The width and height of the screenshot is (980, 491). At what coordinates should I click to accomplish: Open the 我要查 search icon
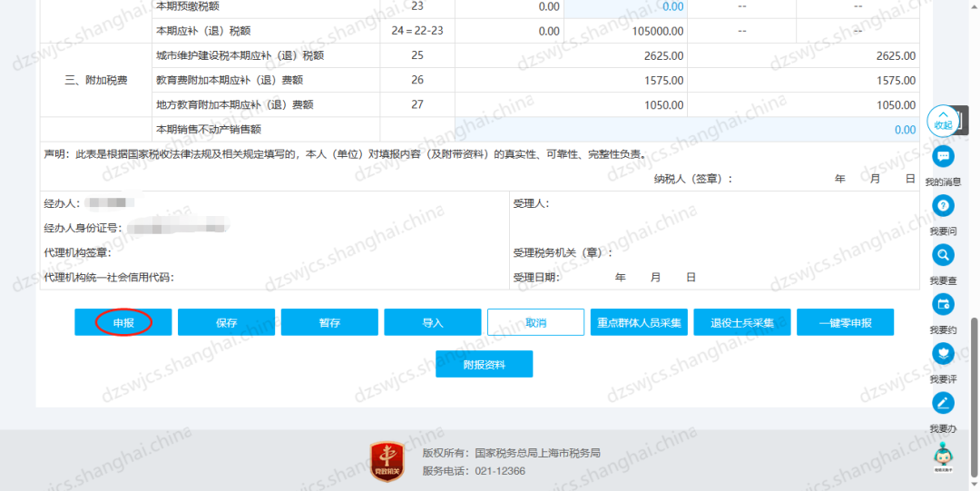pyautogui.click(x=944, y=255)
